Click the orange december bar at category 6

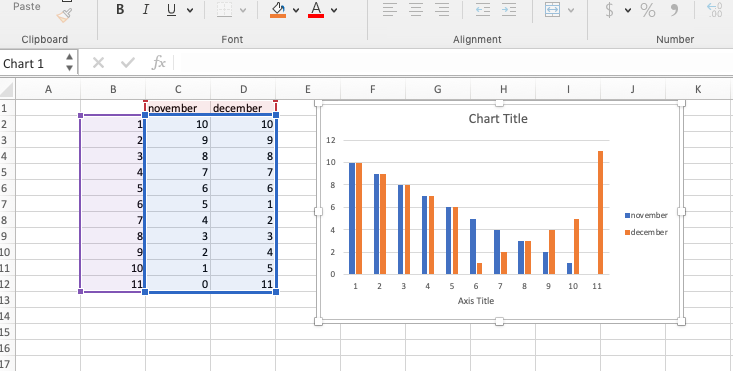pyautogui.click(x=479, y=269)
